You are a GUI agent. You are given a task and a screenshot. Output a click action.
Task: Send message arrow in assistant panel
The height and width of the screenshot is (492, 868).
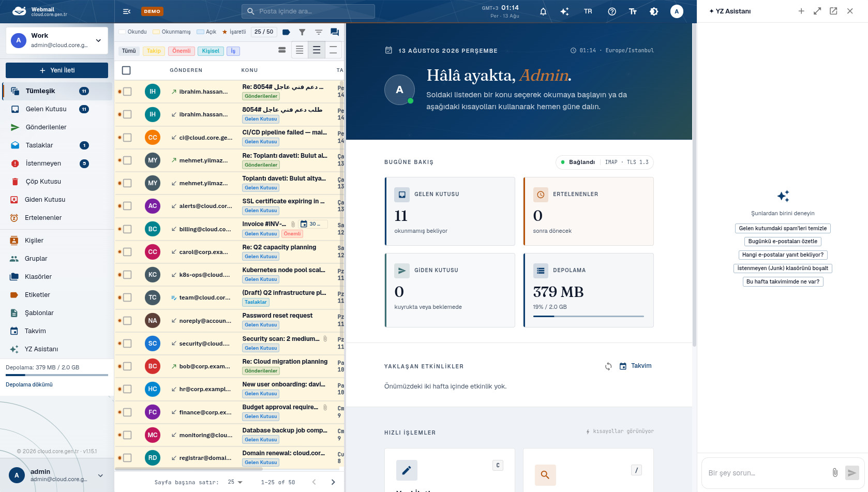851,472
